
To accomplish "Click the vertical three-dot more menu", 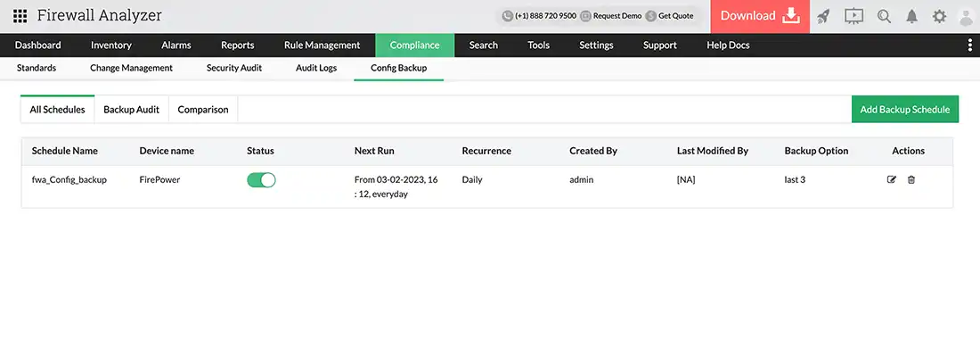I will point(970,45).
